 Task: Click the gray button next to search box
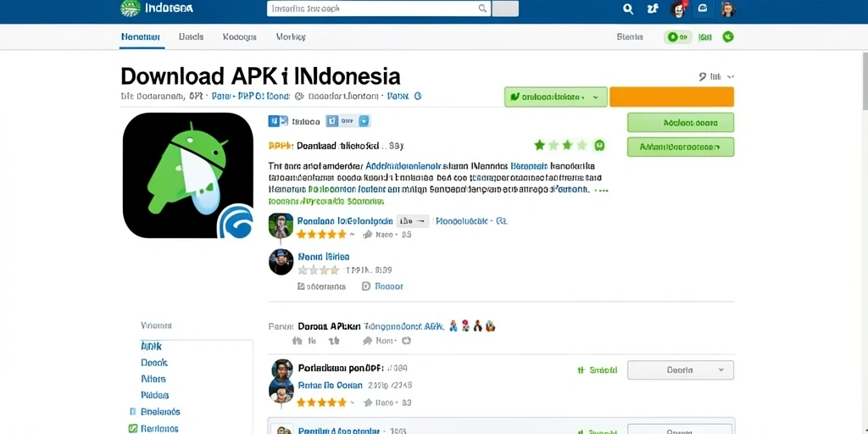[505, 8]
